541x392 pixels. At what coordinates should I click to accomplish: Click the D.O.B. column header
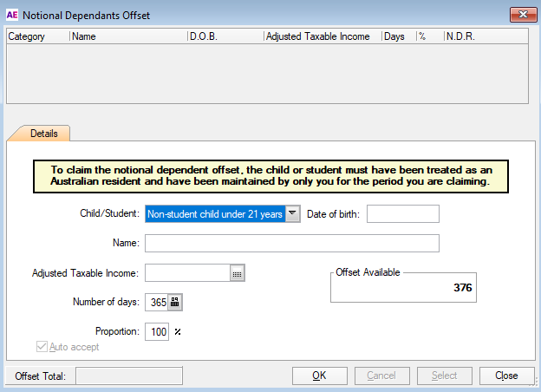(x=224, y=37)
